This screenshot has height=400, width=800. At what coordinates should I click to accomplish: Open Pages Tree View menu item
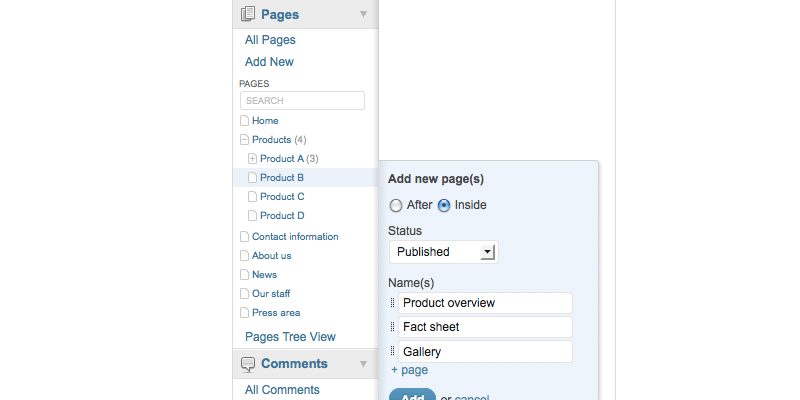coord(290,337)
